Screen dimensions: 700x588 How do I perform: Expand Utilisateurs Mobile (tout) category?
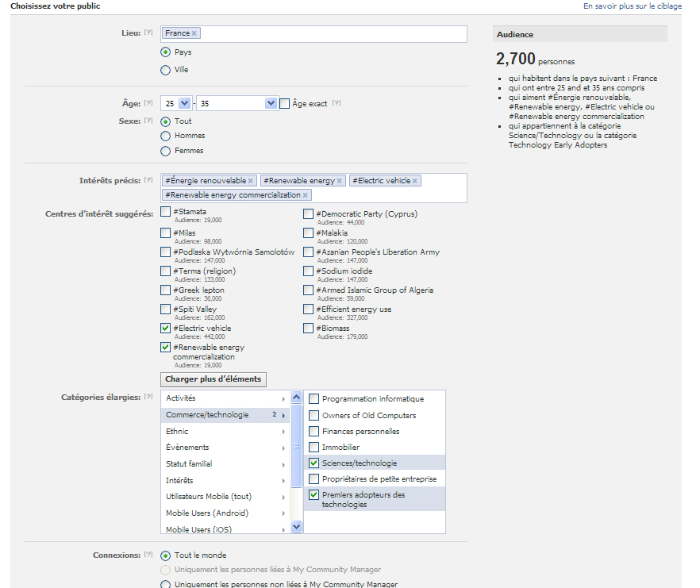(225, 497)
